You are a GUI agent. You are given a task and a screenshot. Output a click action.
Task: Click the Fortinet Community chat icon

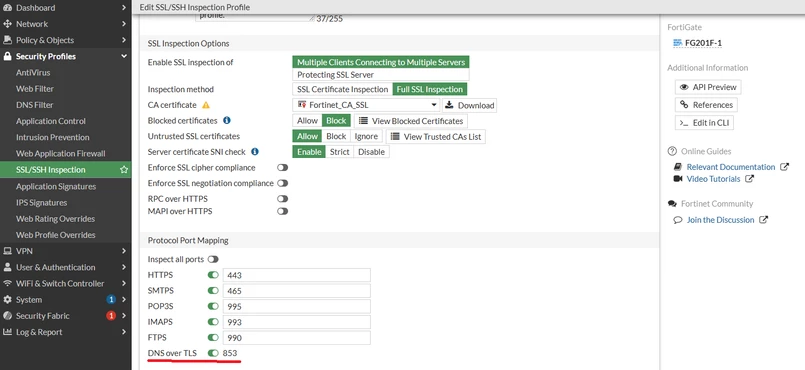(x=672, y=204)
